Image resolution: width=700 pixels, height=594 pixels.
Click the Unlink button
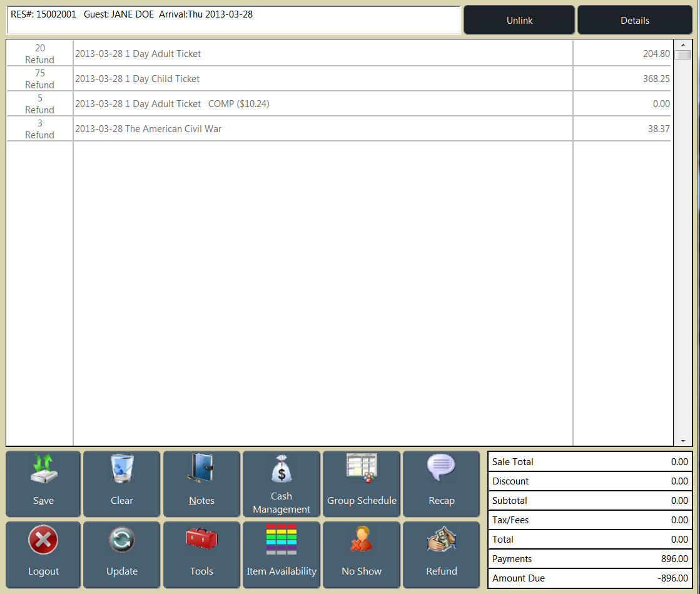(519, 19)
